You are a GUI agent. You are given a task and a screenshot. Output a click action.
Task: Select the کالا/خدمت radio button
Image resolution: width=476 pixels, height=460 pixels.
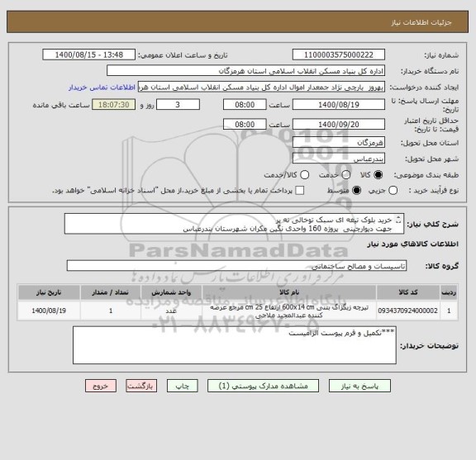[304, 175]
